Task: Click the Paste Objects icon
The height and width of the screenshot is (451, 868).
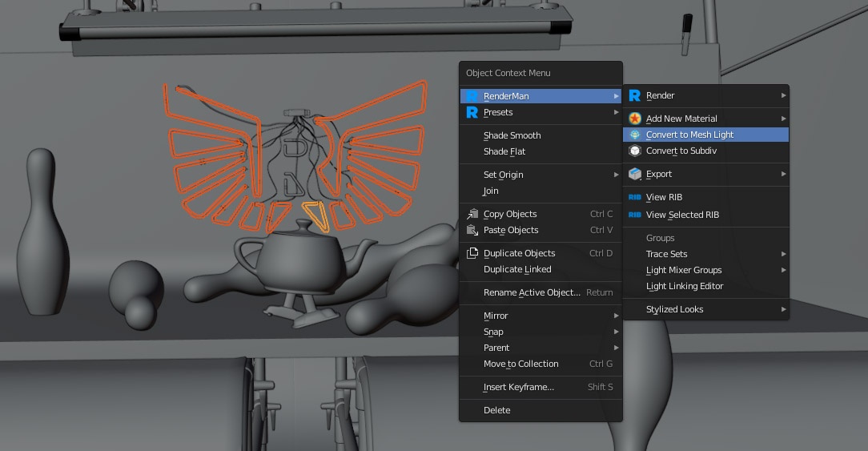Action: tap(472, 230)
